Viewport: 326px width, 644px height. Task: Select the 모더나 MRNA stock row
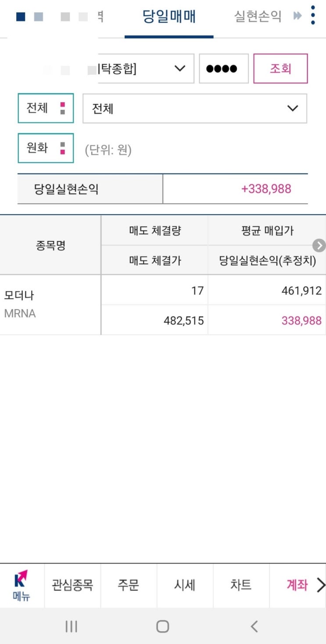pos(163,305)
